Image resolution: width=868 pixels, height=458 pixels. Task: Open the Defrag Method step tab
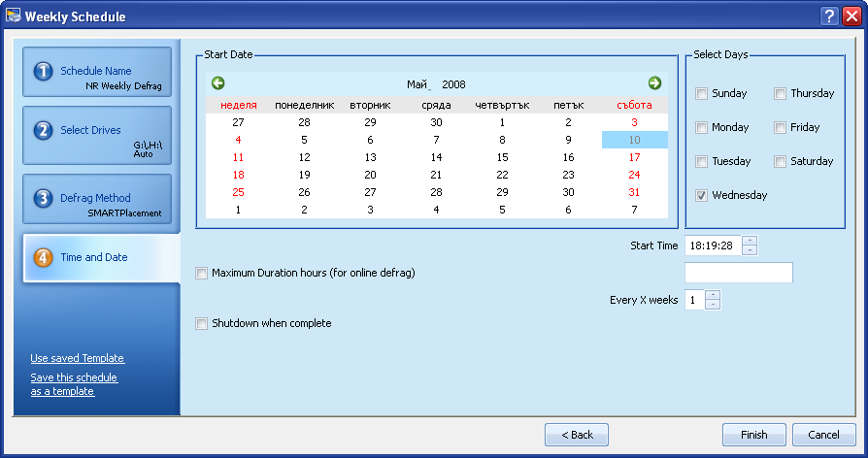[97, 199]
